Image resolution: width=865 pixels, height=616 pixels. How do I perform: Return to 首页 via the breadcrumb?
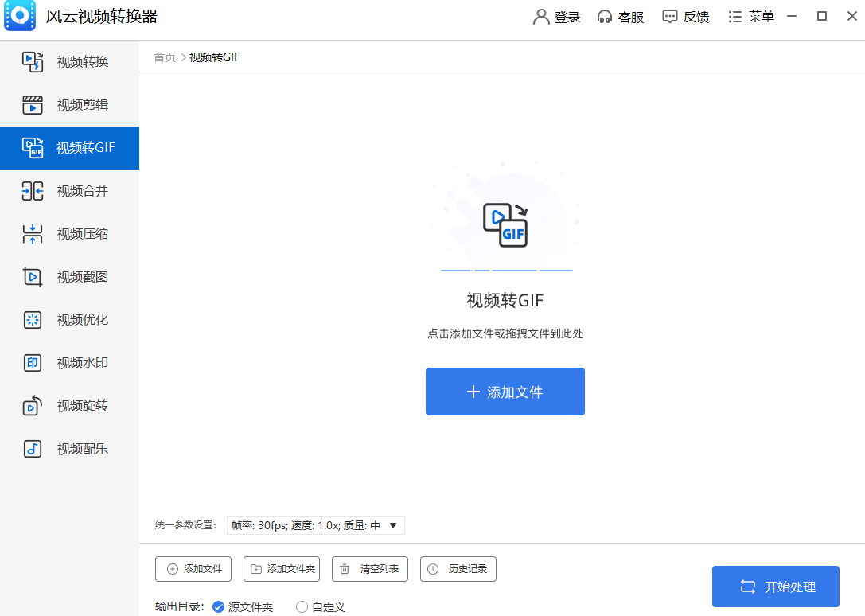tap(164, 57)
